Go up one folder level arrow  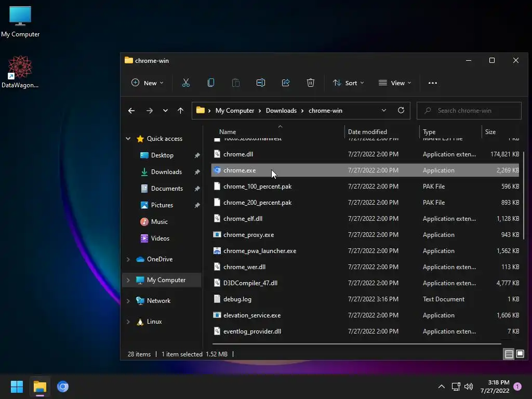pos(180,111)
